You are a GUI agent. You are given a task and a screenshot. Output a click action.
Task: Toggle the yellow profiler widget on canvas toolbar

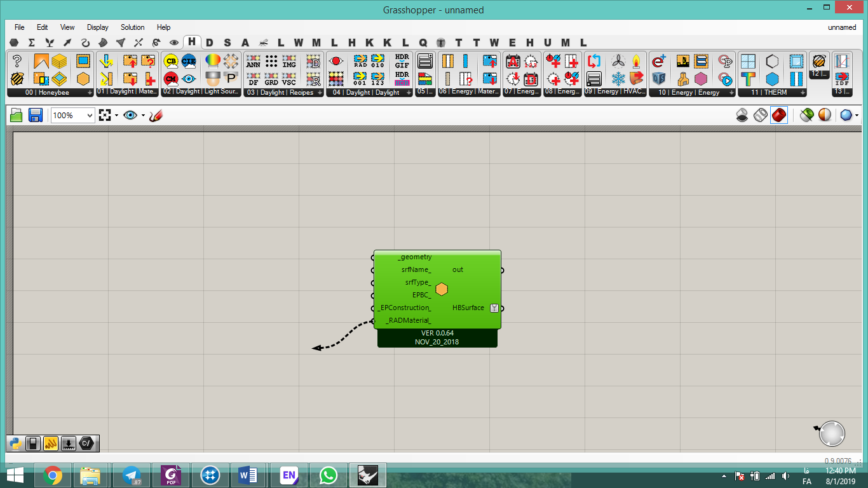tap(51, 444)
